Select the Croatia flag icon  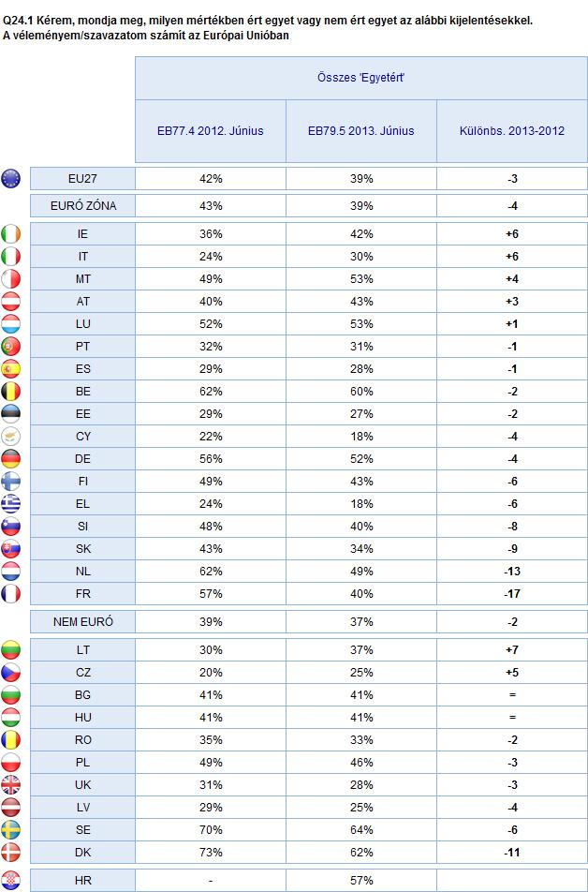[11, 880]
